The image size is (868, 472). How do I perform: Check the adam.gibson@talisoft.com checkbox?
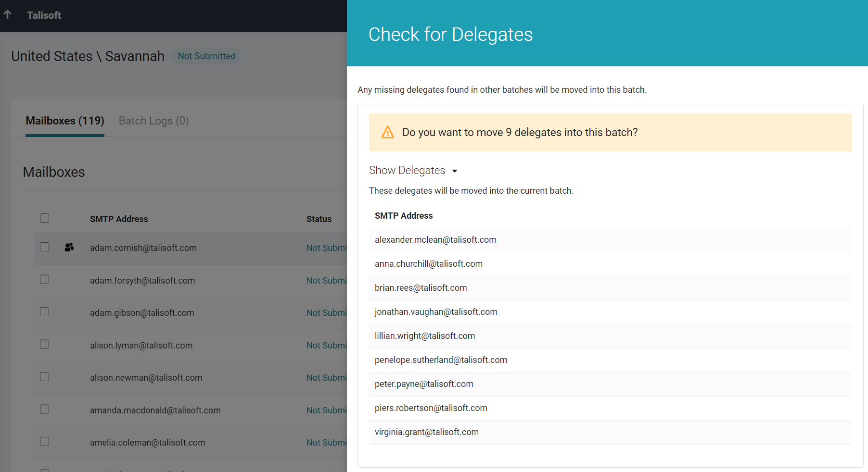[45, 312]
